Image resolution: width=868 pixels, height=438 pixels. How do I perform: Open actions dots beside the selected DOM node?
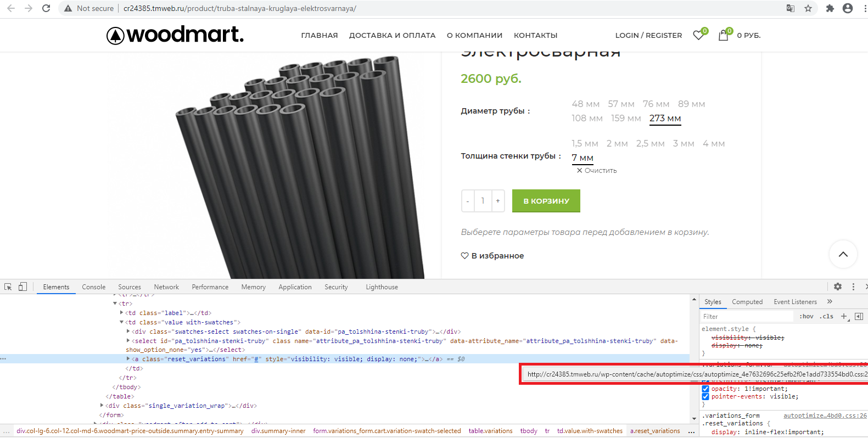pyautogui.click(x=3, y=359)
